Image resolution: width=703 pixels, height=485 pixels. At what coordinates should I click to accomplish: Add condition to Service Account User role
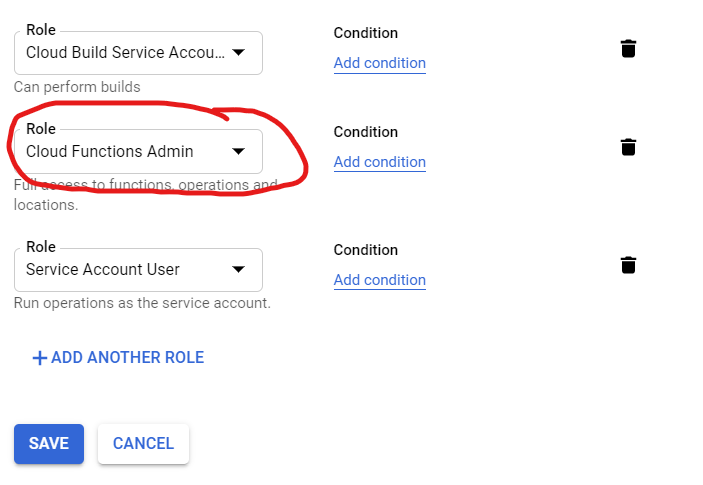[x=380, y=280]
